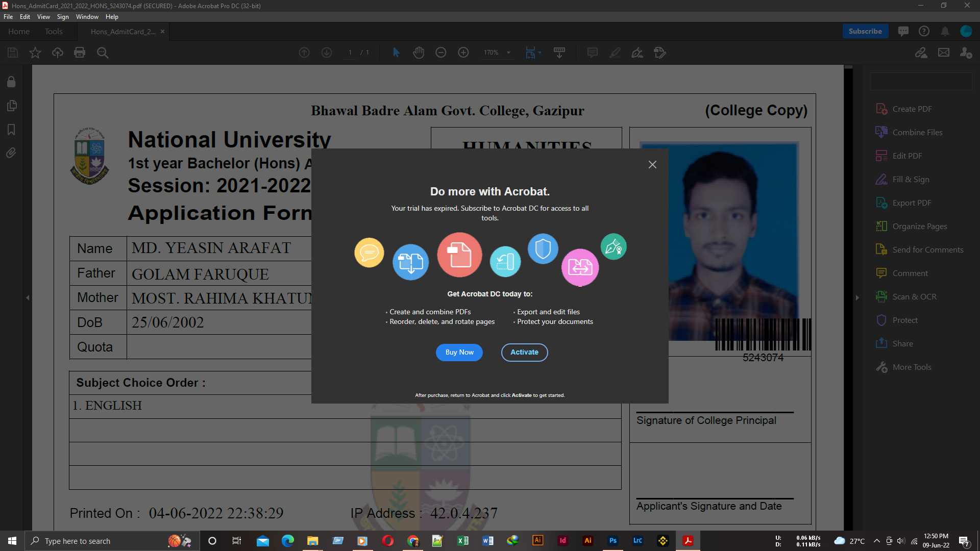Click the current page number field

coord(350,53)
